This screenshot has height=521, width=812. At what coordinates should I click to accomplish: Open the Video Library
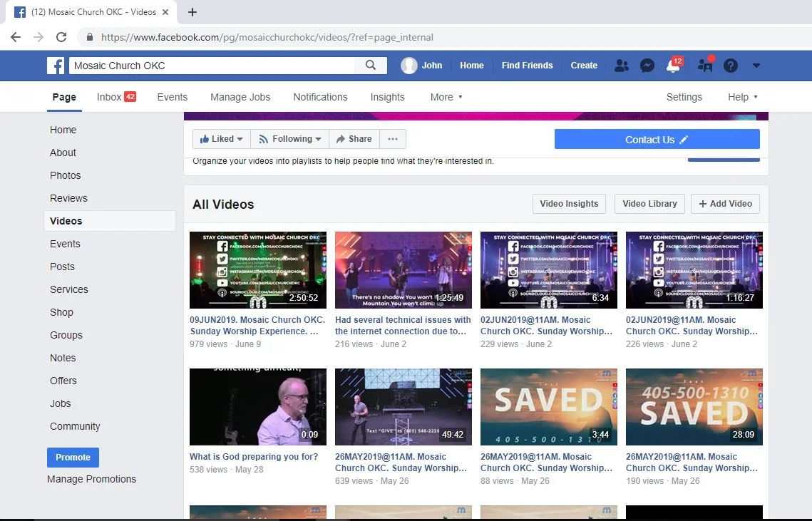pyautogui.click(x=649, y=204)
